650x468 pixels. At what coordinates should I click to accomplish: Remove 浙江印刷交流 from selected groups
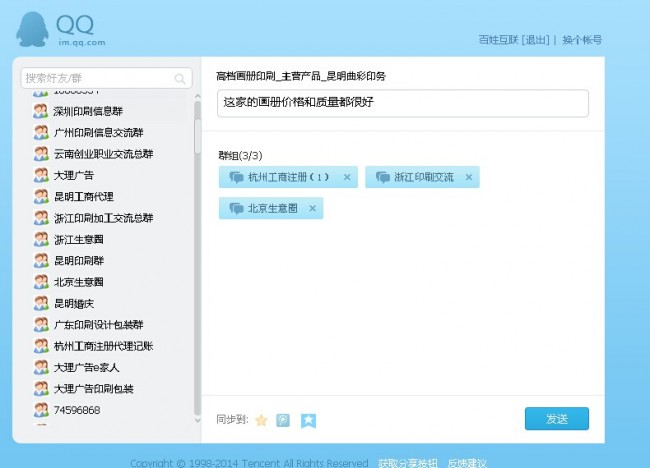pyautogui.click(x=469, y=177)
